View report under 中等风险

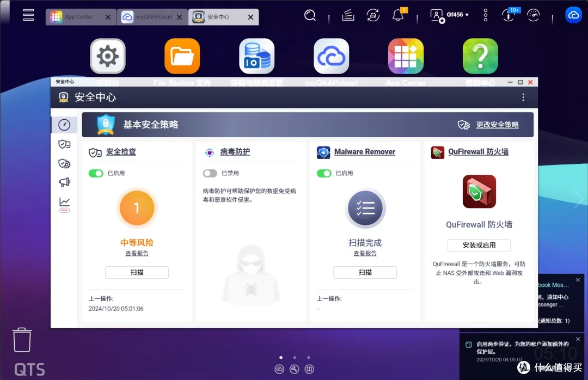click(x=137, y=254)
